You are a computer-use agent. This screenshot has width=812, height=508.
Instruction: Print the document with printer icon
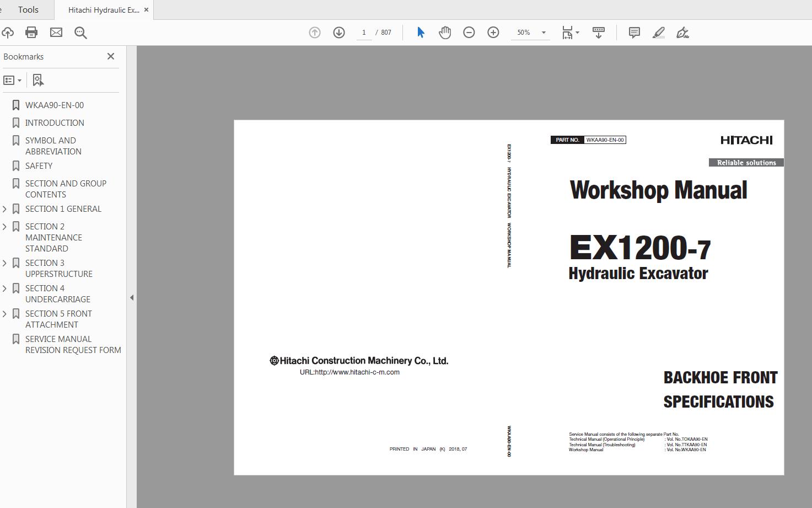[x=31, y=33]
